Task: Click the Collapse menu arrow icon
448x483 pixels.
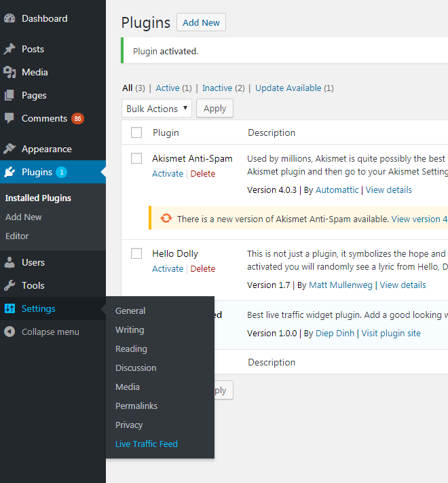Action: [10, 332]
